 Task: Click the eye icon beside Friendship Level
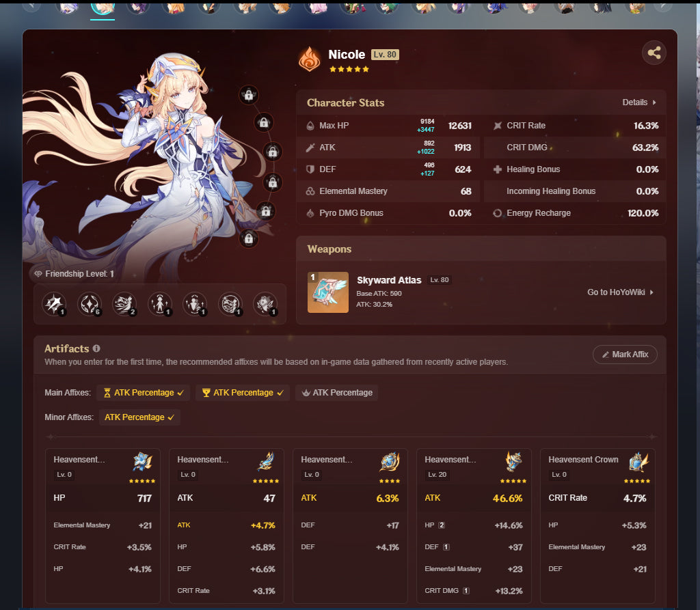tap(38, 273)
